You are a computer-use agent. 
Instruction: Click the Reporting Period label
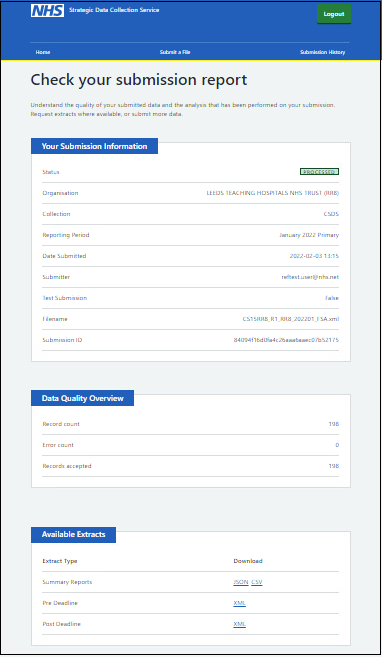tap(66, 235)
